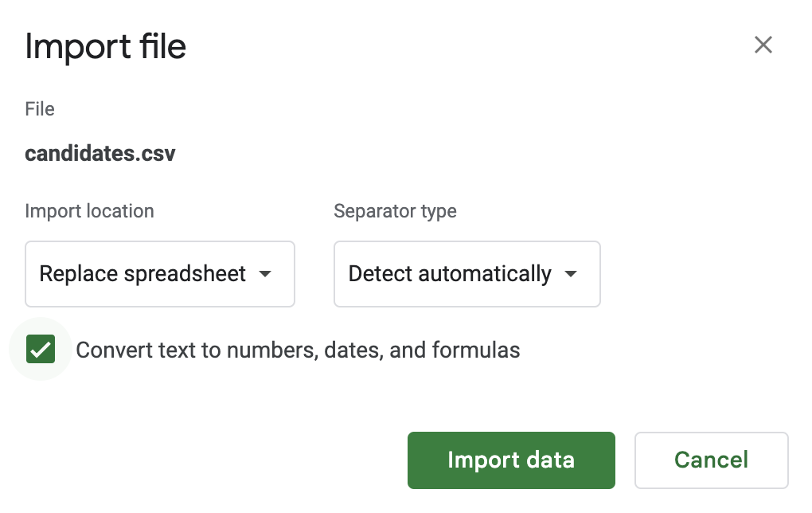Screen dimensions: 812x513
Task: Click the arrow beside Detect automatically
Action: pos(571,274)
